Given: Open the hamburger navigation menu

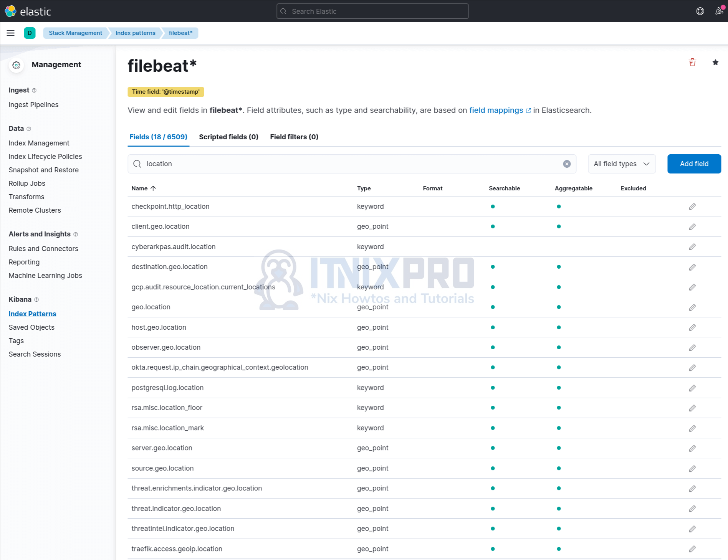Looking at the screenshot, I should click(x=11, y=33).
